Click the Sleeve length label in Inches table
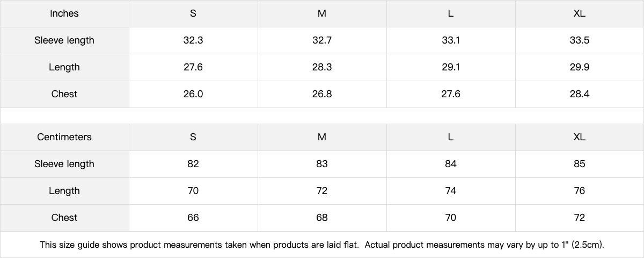This screenshot has width=644, height=258. tap(64, 40)
